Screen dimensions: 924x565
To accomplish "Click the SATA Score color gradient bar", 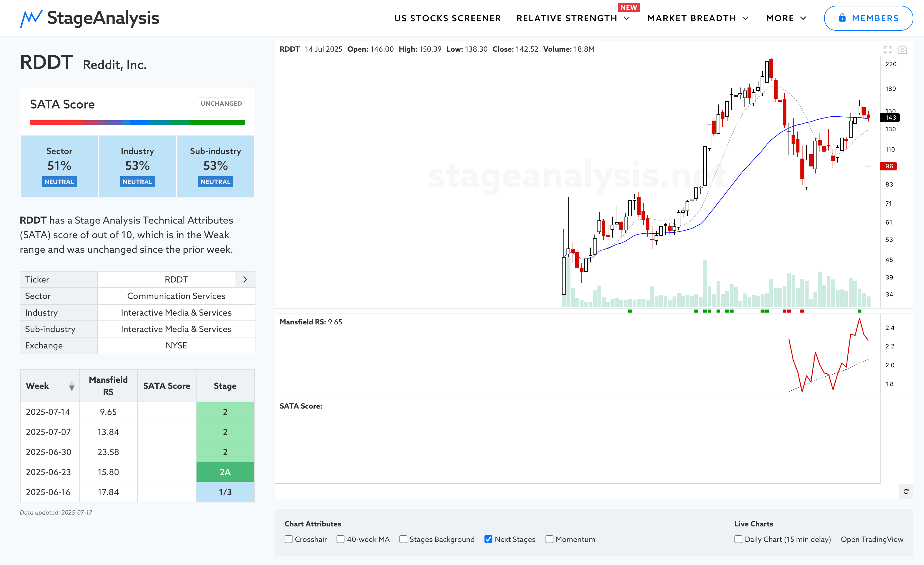I will point(137,123).
